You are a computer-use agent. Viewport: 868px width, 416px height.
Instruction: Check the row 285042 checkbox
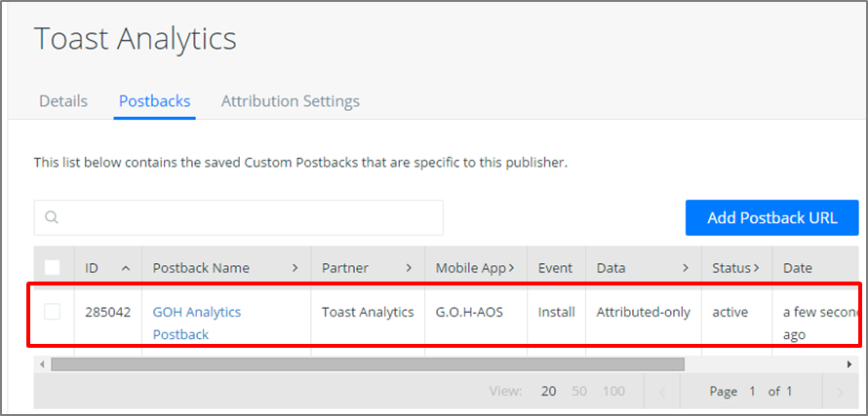click(x=52, y=312)
